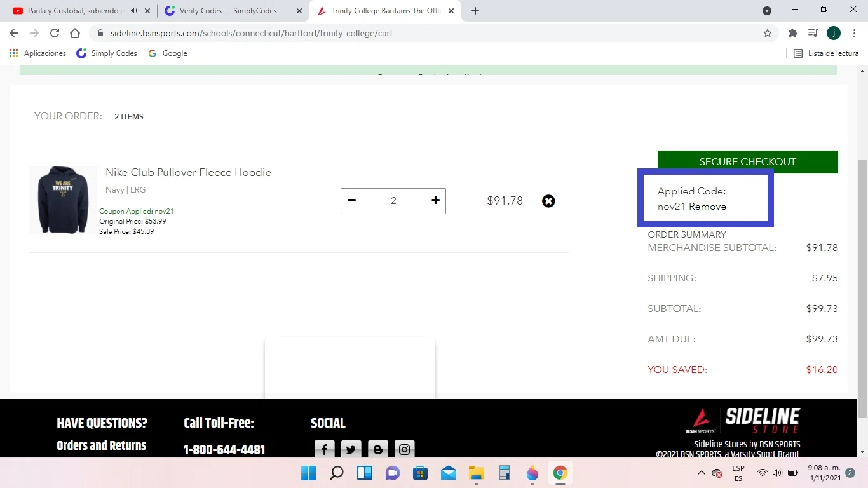The image size is (868, 488).
Task: Go back to the previous page
Action: 14,33
